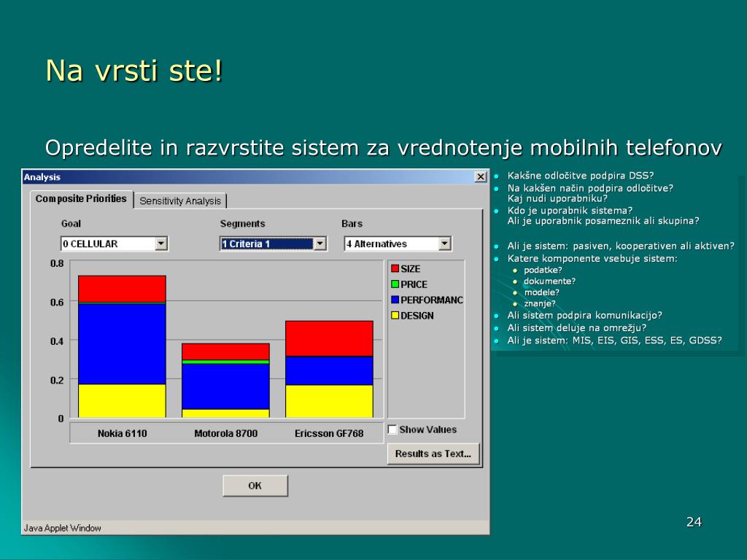The image size is (747, 560).
Task: Click the 'modele?' sub-bullet
Action: point(541,292)
